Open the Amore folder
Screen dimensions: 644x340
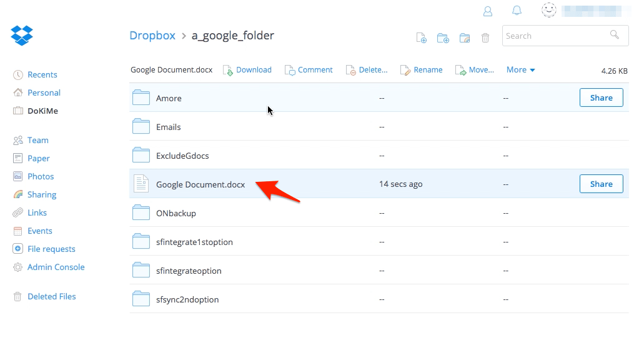click(169, 99)
